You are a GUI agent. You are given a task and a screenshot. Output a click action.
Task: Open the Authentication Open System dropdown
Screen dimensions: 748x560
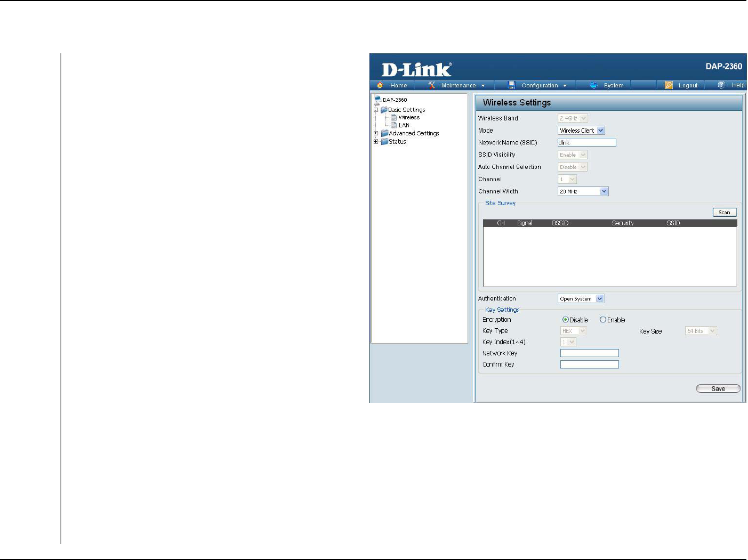(581, 299)
